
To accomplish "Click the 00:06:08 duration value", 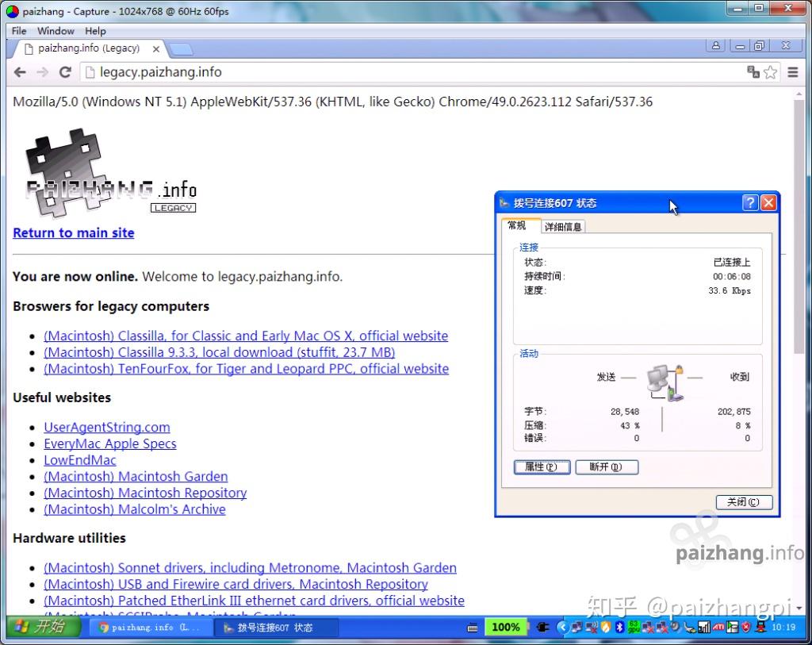I will [x=731, y=277].
